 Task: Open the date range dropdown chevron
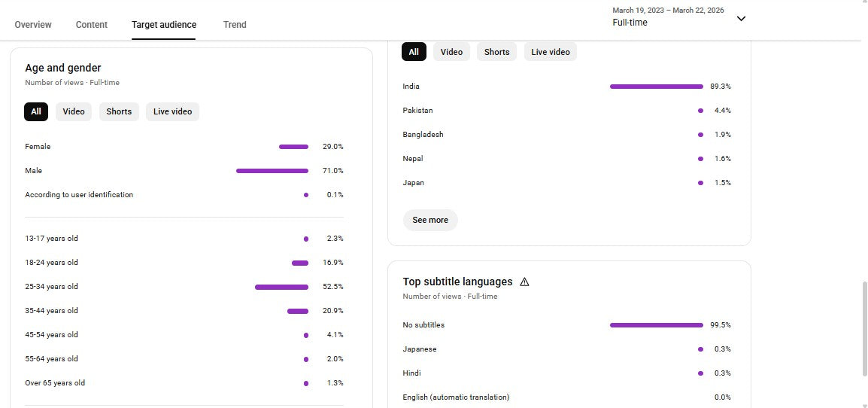pos(741,18)
